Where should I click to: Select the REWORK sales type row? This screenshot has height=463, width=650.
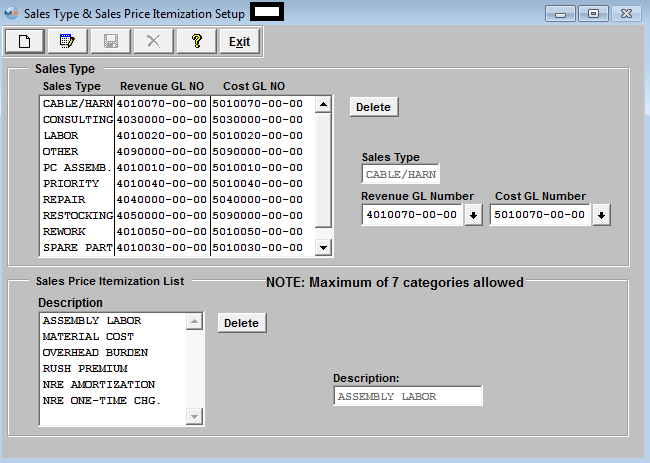point(78,232)
